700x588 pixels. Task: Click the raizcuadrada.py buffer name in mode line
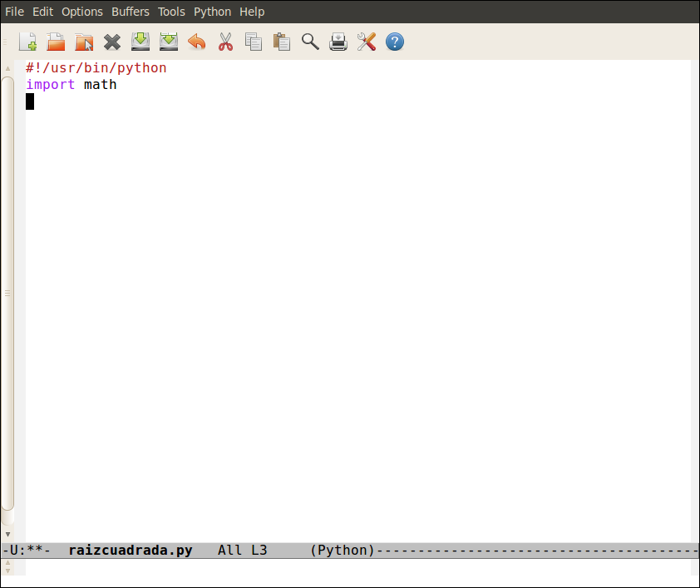pyautogui.click(x=131, y=550)
